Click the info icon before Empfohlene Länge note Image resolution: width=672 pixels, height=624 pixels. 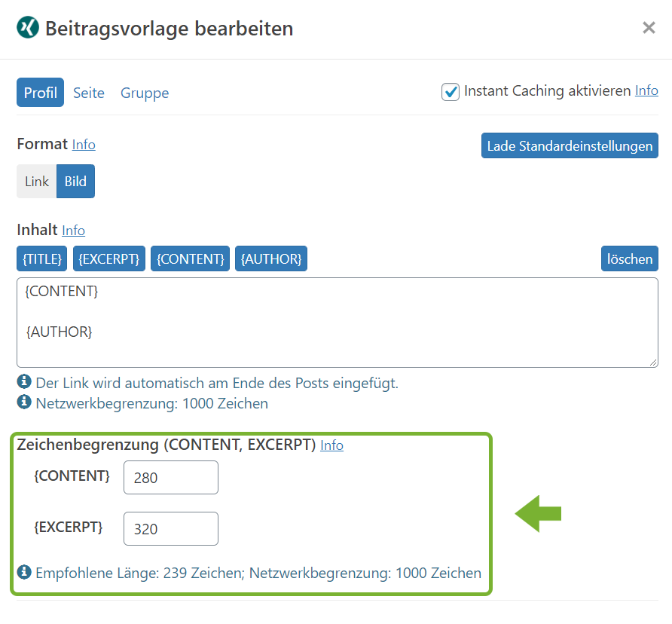tap(23, 573)
